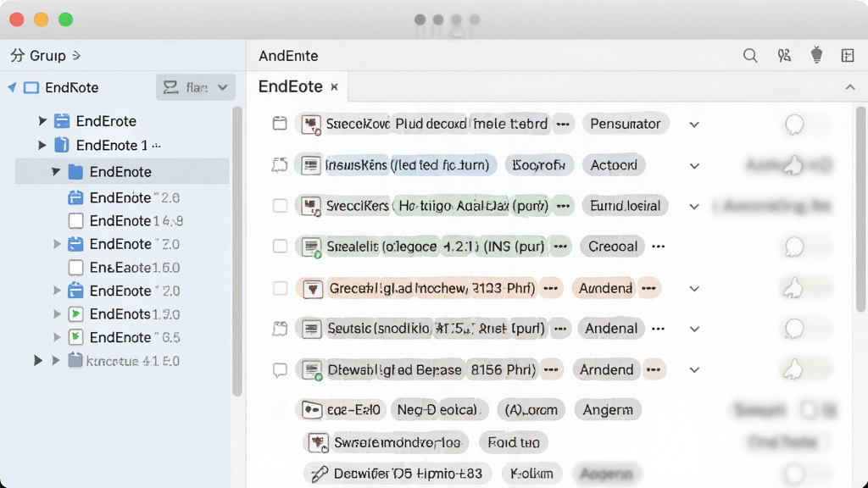Click the speech bubble on the Pensunator row

coord(794,125)
